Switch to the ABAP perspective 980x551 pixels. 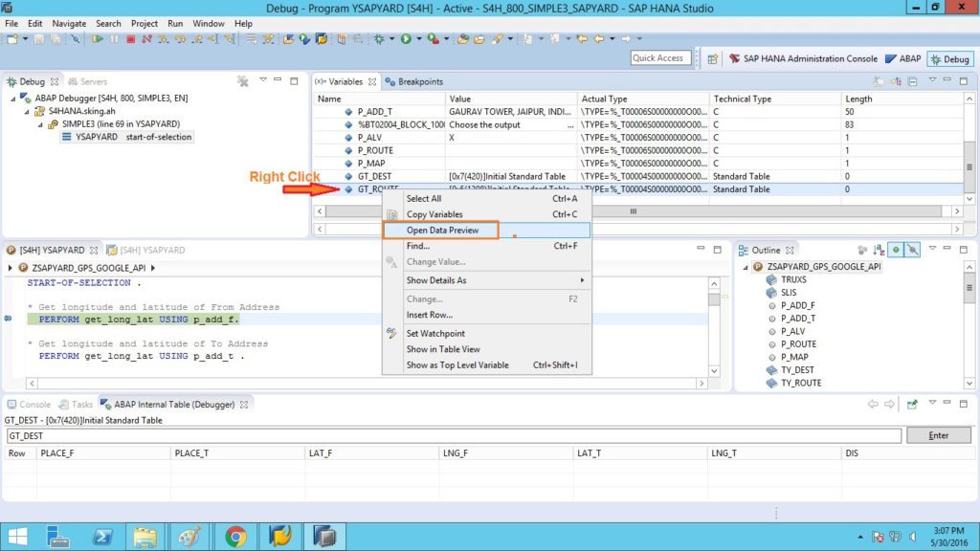coord(903,58)
